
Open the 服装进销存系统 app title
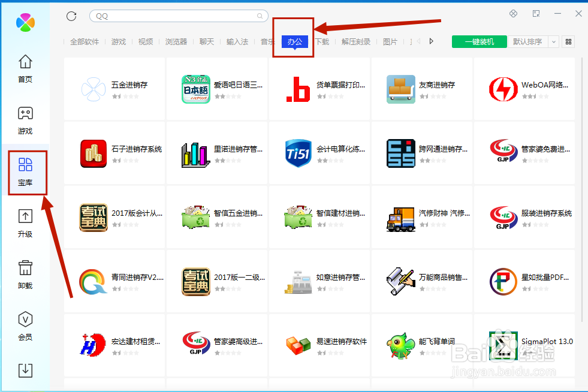pyautogui.click(x=547, y=213)
